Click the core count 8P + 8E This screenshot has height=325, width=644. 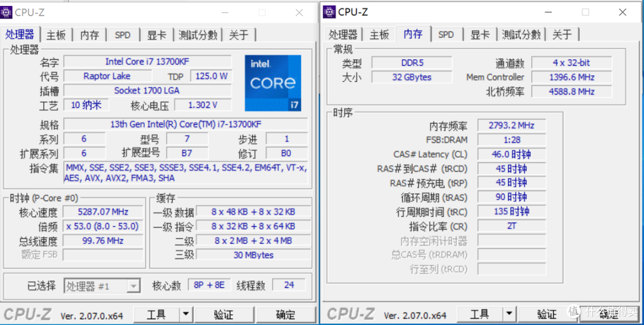pyautogui.click(x=209, y=284)
